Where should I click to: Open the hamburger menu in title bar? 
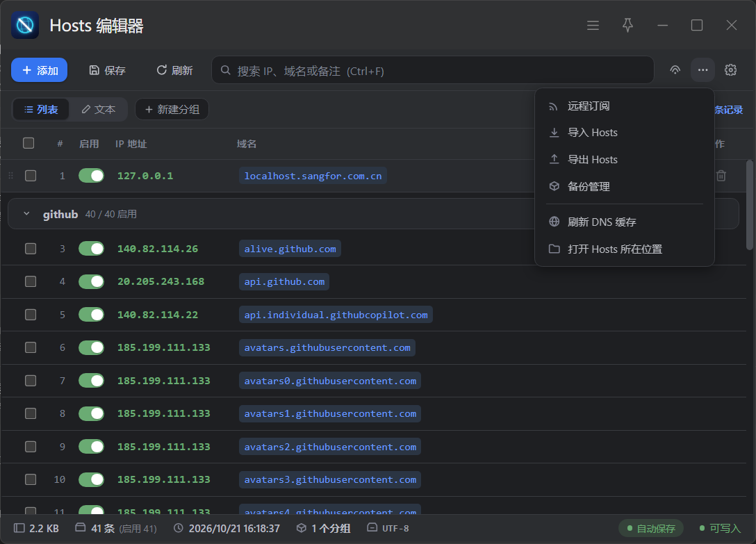point(593,25)
